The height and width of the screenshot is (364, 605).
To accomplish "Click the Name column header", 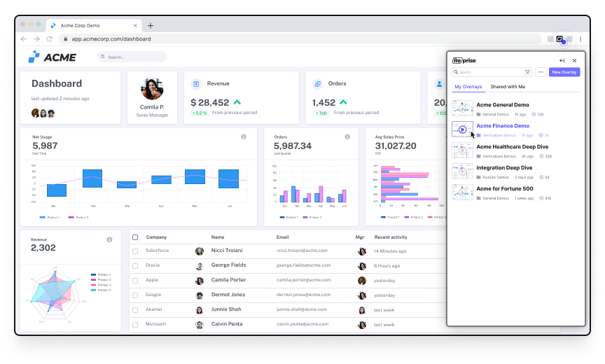I will coord(218,237).
